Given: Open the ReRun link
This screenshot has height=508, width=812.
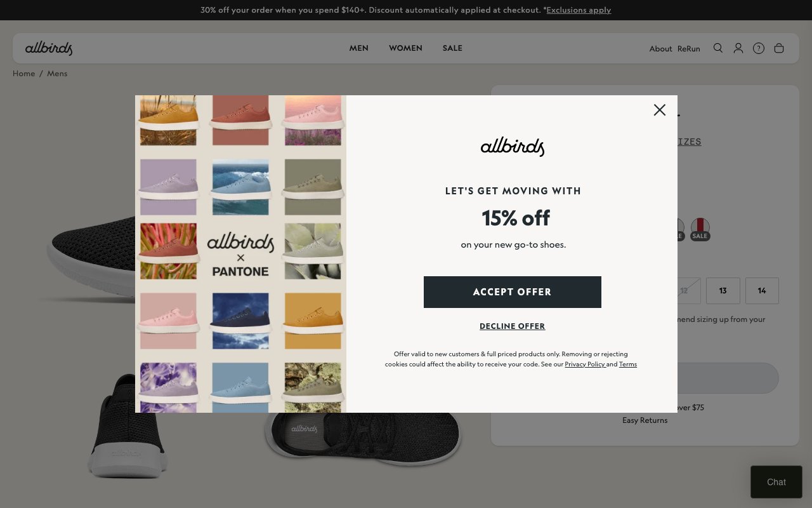Looking at the screenshot, I should click(689, 49).
